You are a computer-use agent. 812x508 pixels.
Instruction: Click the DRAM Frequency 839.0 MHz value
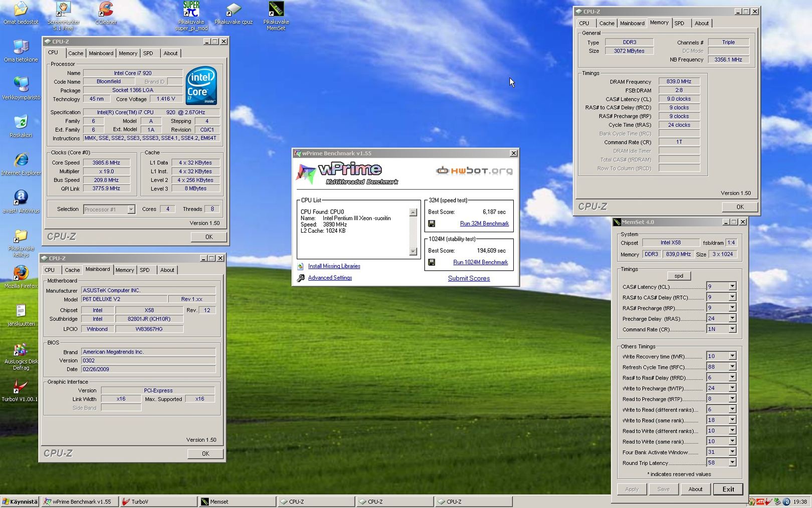[679, 81]
